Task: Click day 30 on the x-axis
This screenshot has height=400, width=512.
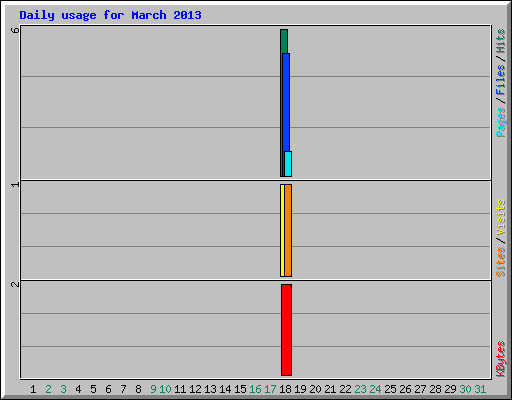Action: tap(465, 389)
